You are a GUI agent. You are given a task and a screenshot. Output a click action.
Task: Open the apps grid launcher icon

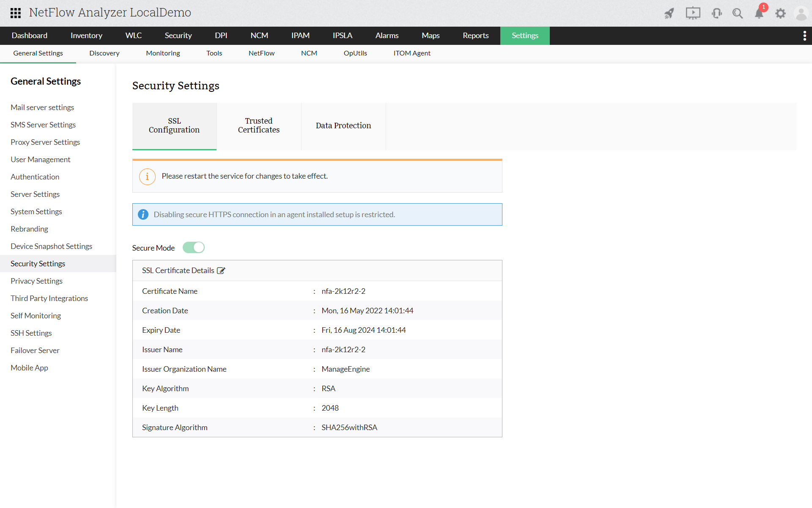pos(16,13)
